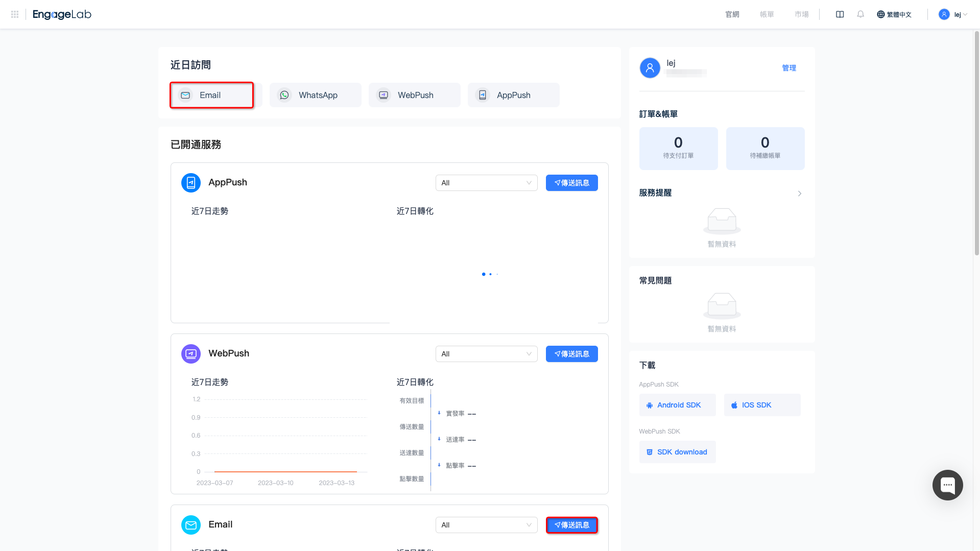Click the WebPush service title

tap(229, 353)
